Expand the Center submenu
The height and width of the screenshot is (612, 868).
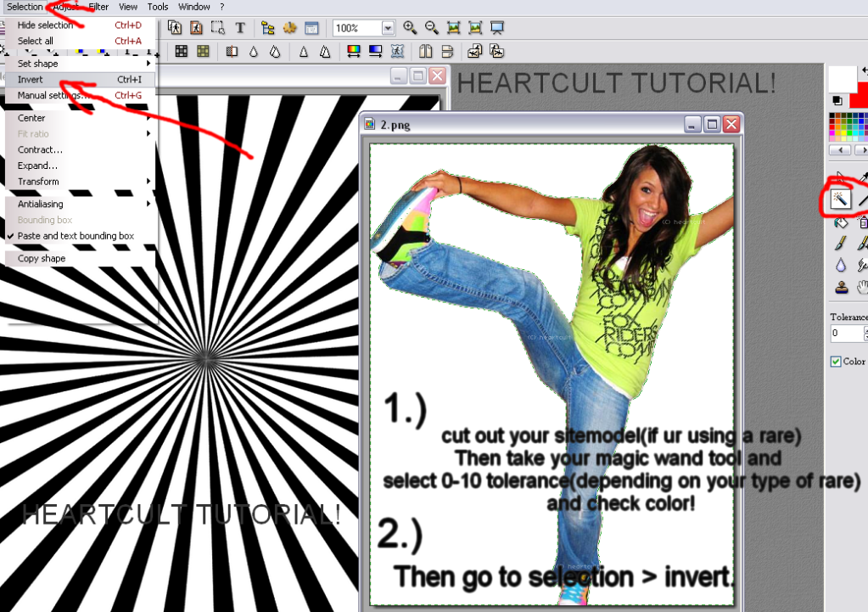[81, 118]
